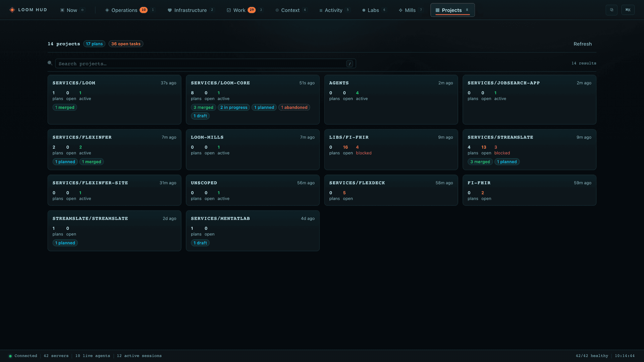Open the AGENTS project card
This screenshot has width=644, height=362.
tap(391, 100)
